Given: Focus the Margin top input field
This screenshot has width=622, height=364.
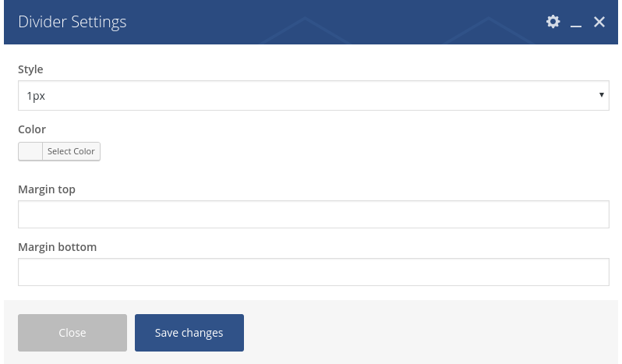Looking at the screenshot, I should click(313, 214).
